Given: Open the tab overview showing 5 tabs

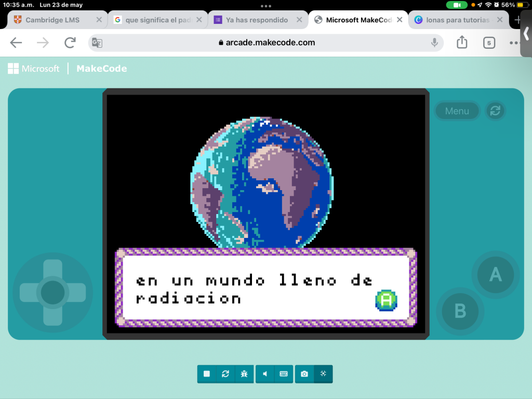Looking at the screenshot, I should pyautogui.click(x=489, y=43).
